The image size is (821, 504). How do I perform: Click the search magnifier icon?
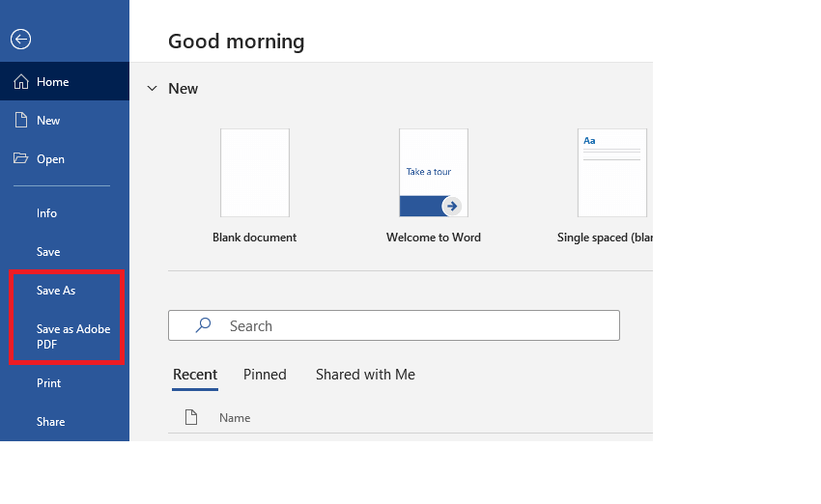pos(203,326)
